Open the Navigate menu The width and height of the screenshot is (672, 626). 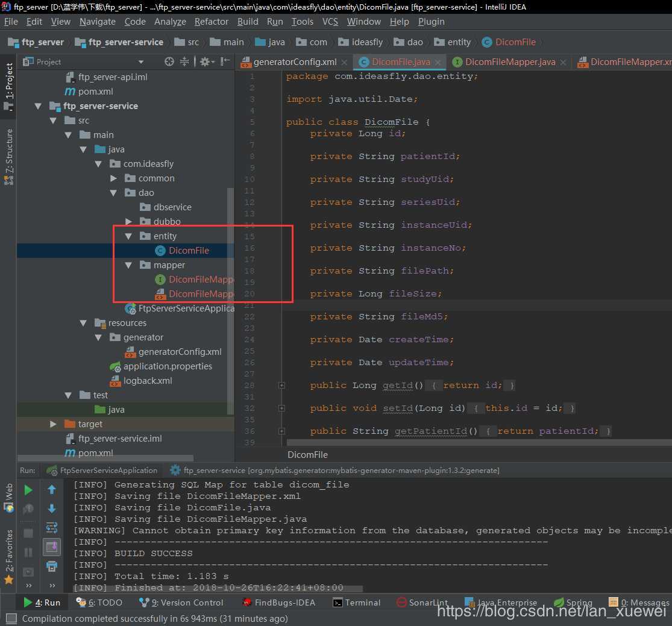pyautogui.click(x=98, y=22)
